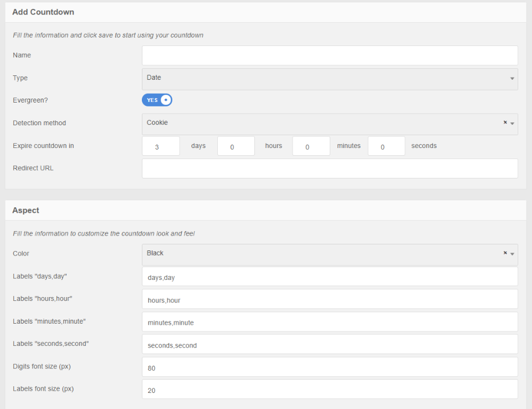Screen dimensions: 532x409
Task: Click the Labels "seconds,second" field
Action: [x=330, y=345]
